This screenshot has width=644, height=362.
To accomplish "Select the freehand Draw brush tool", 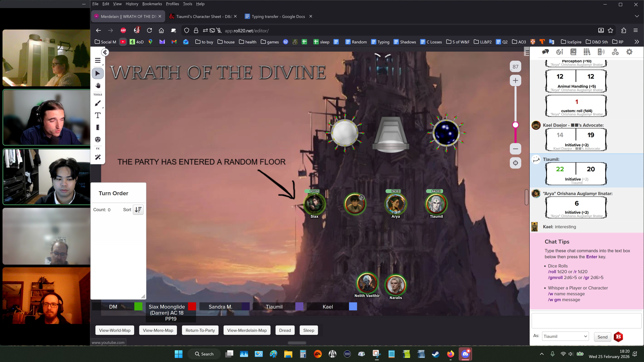I will (98, 103).
